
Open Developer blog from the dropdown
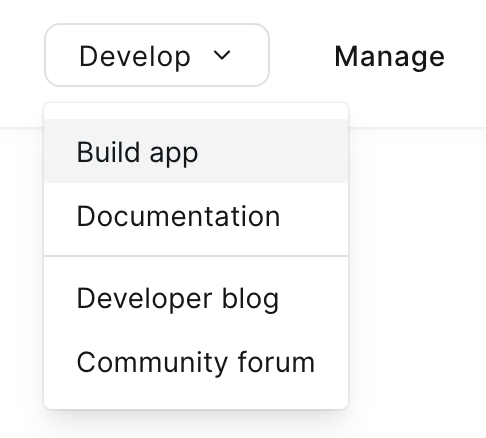pos(196,298)
